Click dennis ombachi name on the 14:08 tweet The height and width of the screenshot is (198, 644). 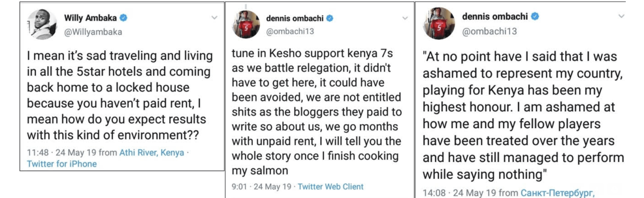(x=495, y=16)
